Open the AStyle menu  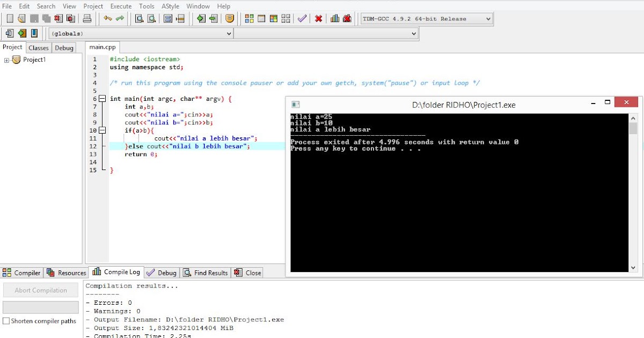tap(171, 6)
